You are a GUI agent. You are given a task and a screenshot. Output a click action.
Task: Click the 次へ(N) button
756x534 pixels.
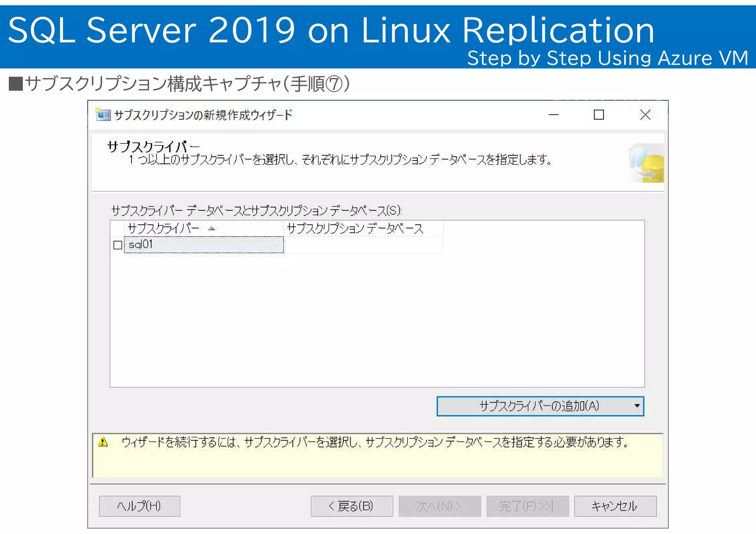(440, 506)
